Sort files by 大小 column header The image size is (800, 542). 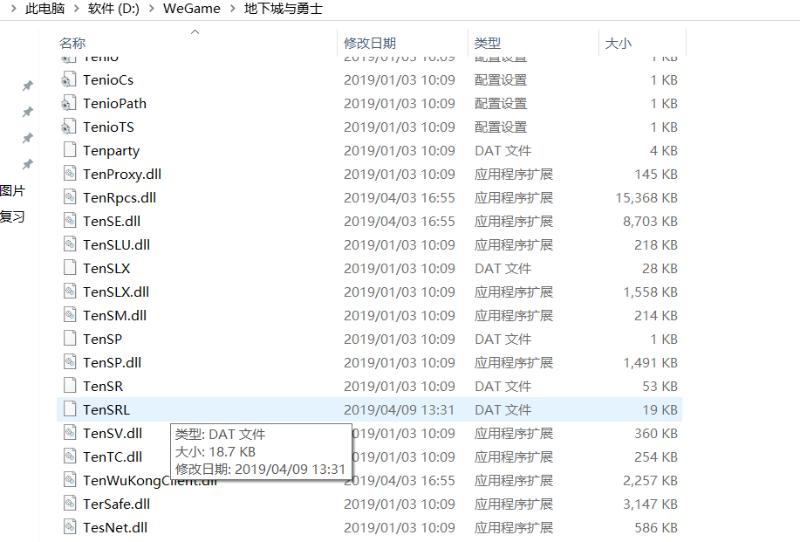(618, 43)
